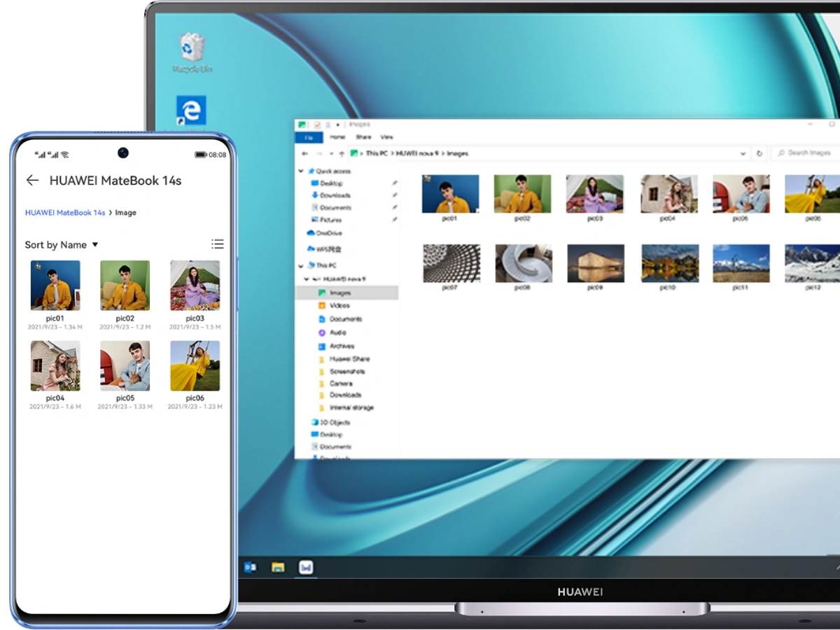Open the File menu in Explorer

[309, 137]
